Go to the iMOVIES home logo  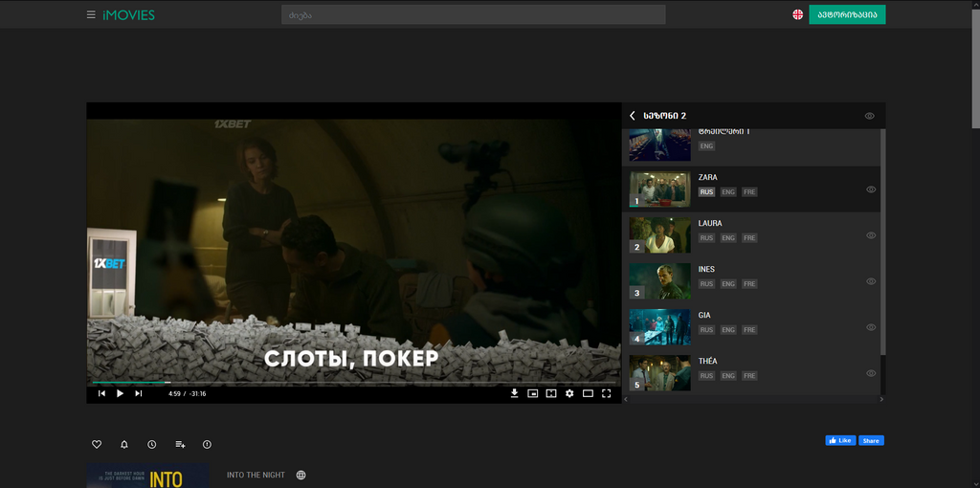point(129,15)
